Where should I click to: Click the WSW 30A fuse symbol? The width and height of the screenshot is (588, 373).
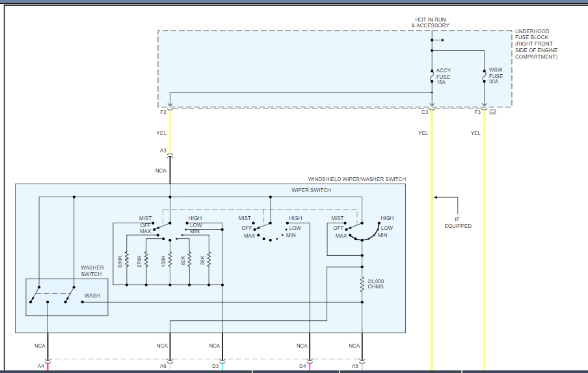tap(484, 77)
